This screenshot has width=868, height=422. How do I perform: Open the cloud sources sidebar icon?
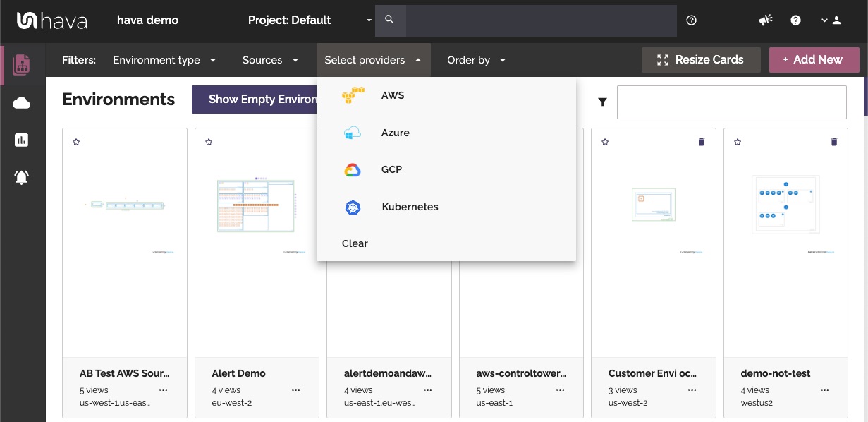(22, 104)
